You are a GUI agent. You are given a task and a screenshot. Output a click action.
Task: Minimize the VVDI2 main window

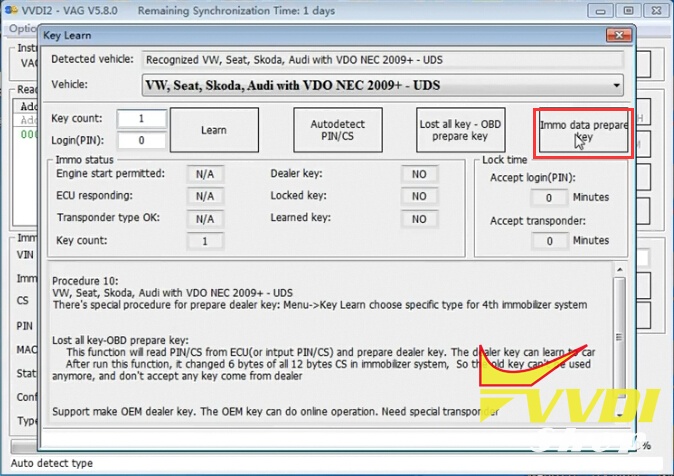click(600, 11)
